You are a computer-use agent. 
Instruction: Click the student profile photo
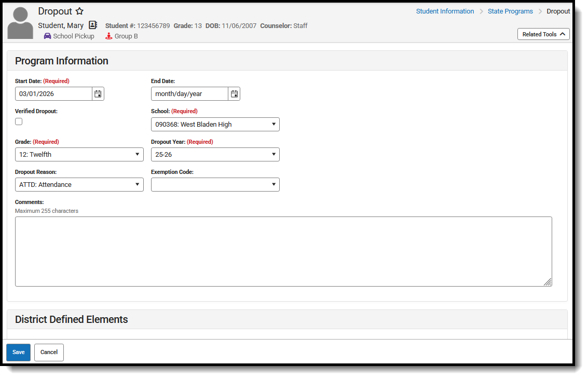(20, 22)
